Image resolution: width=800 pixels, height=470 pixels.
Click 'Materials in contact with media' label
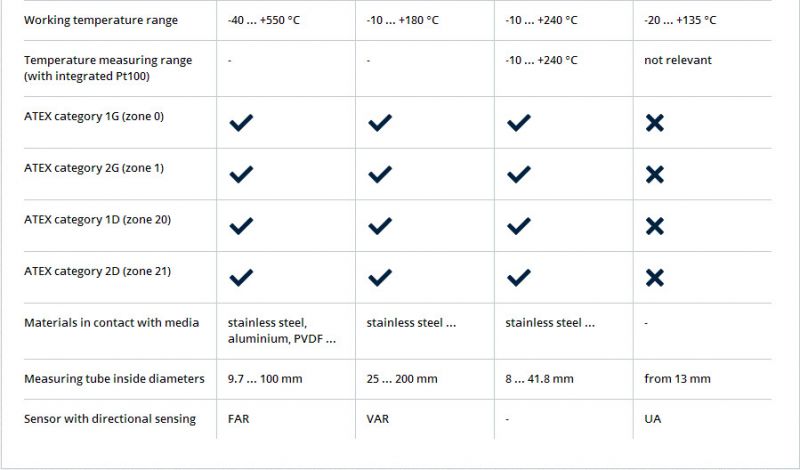click(111, 323)
